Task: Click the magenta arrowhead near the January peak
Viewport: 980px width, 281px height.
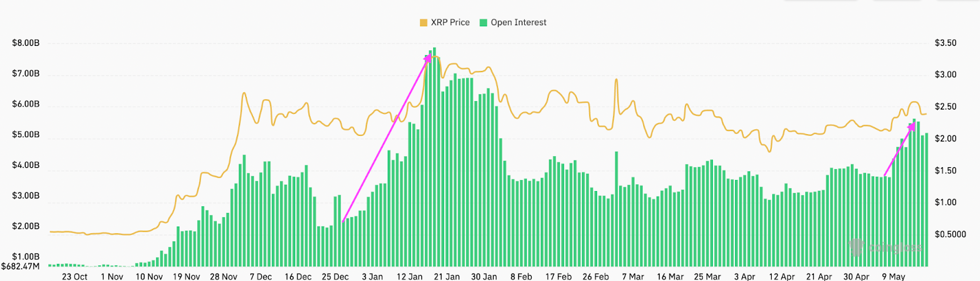Action: (428, 58)
